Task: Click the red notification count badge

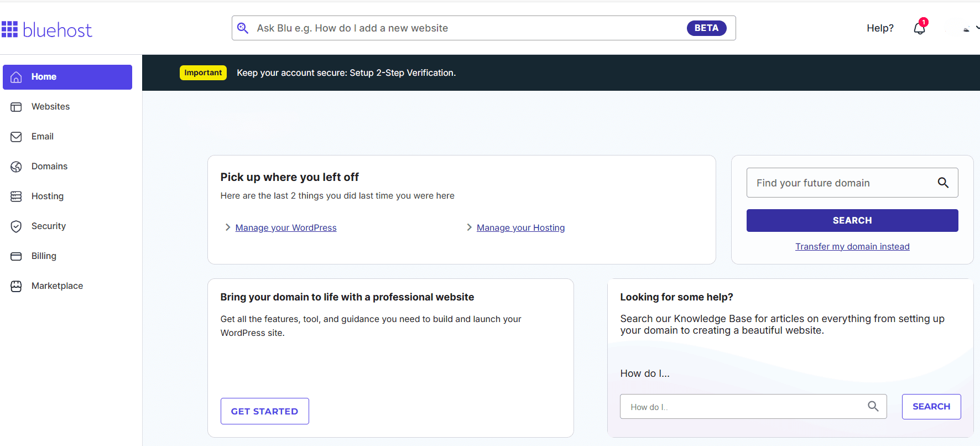Action: coord(924,23)
